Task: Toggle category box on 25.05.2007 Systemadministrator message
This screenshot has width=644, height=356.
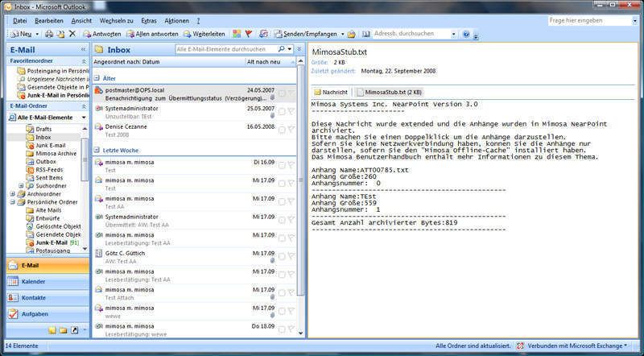Action: click(282, 112)
